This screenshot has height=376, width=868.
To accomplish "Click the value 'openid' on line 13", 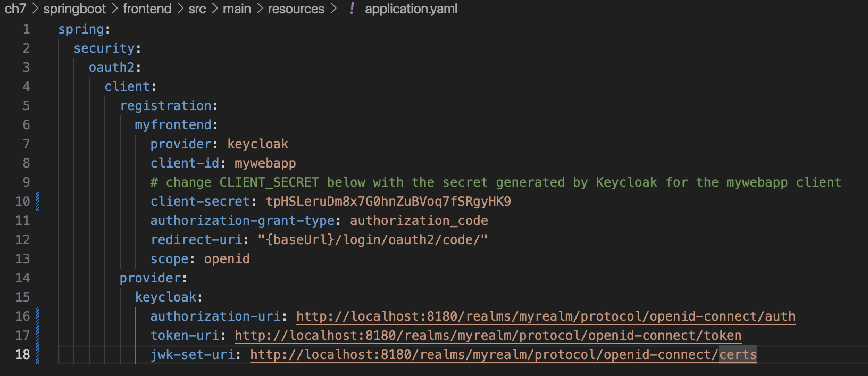I will coord(227,259).
